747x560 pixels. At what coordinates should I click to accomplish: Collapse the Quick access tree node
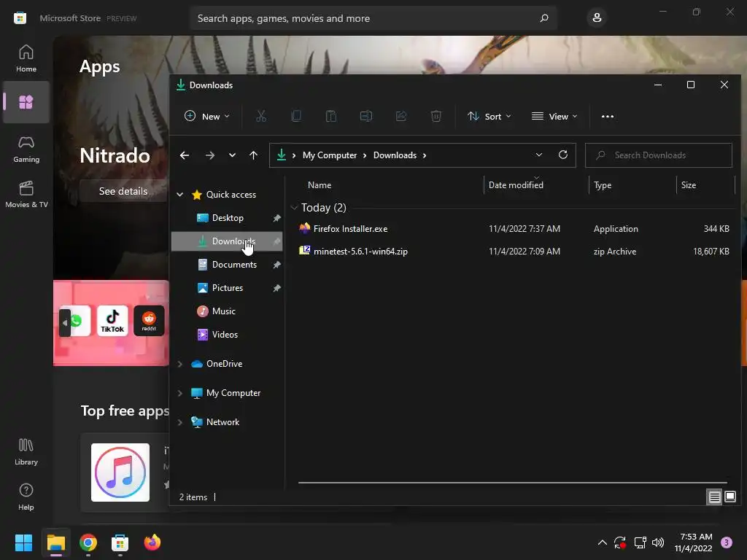coord(180,194)
